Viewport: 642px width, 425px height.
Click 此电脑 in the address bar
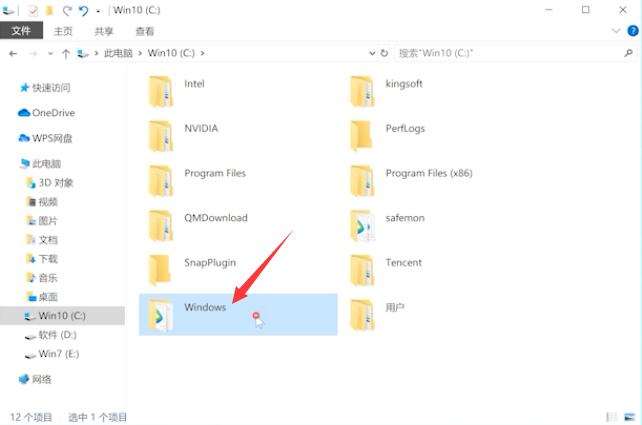[118, 53]
